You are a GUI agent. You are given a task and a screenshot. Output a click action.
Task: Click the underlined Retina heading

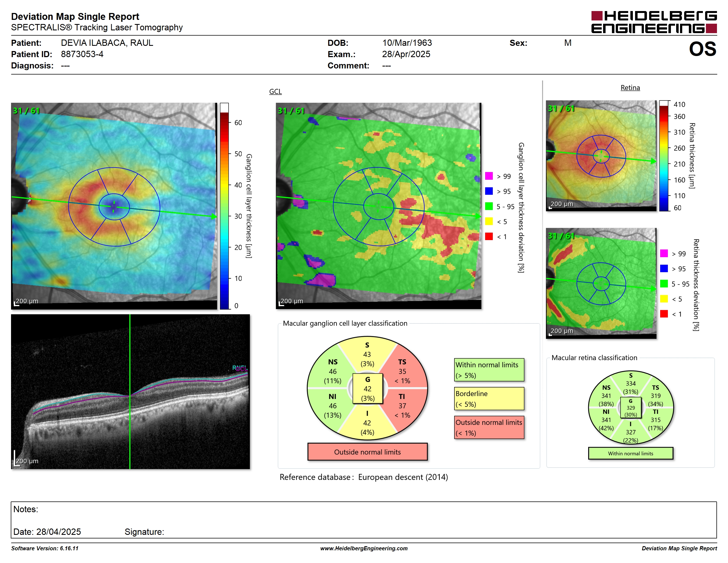coord(630,88)
